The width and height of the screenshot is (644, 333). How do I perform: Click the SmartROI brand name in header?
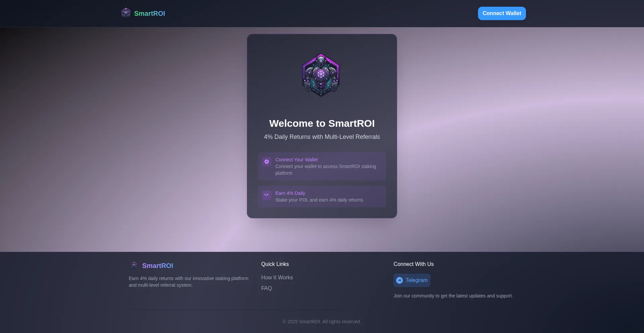(150, 13)
